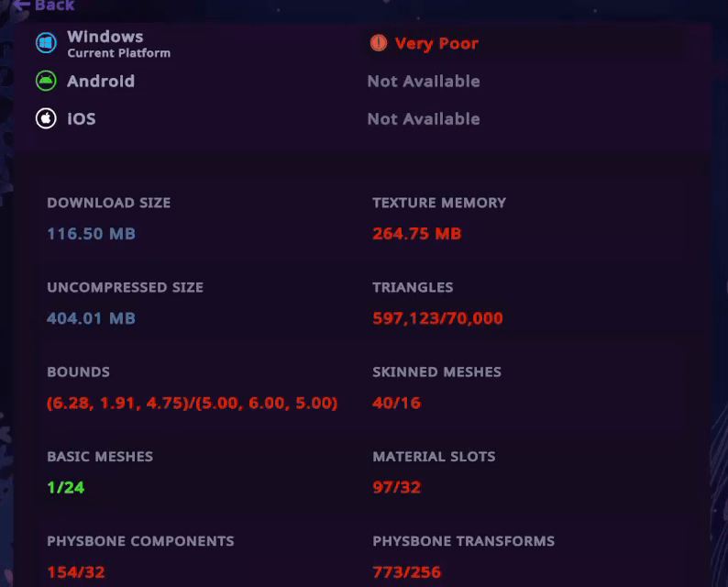Click the green 1/24 basic meshes value
728x587 pixels.
tap(65, 487)
